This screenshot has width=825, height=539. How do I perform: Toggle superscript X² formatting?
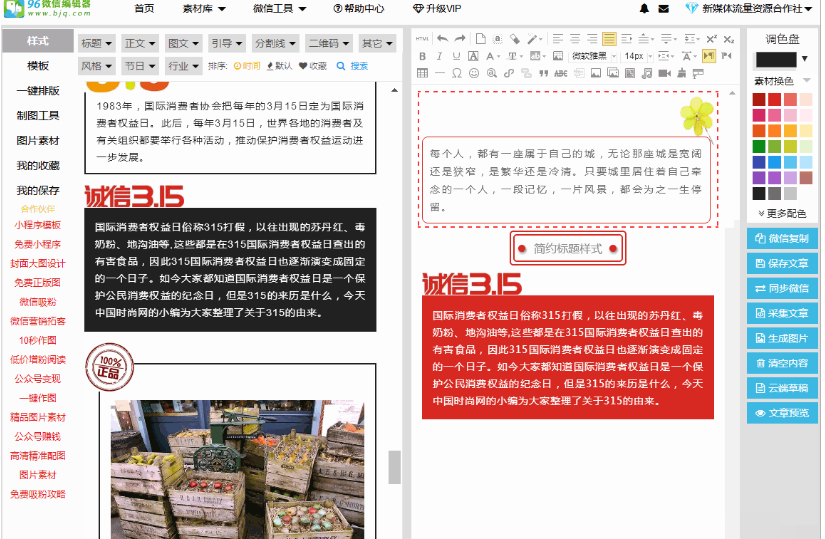coord(711,39)
